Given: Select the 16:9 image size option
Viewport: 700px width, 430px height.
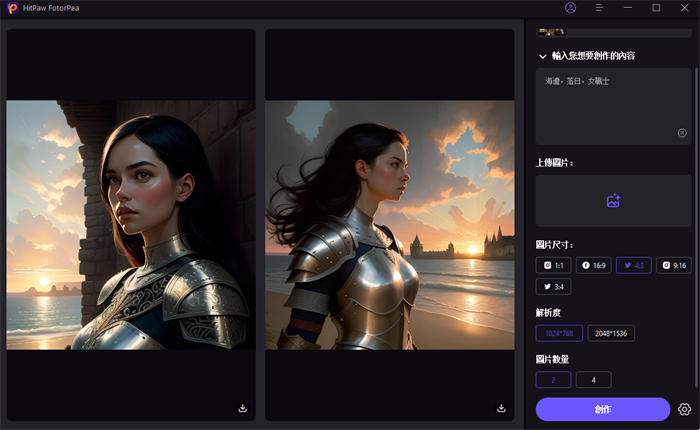Looking at the screenshot, I should [596, 265].
